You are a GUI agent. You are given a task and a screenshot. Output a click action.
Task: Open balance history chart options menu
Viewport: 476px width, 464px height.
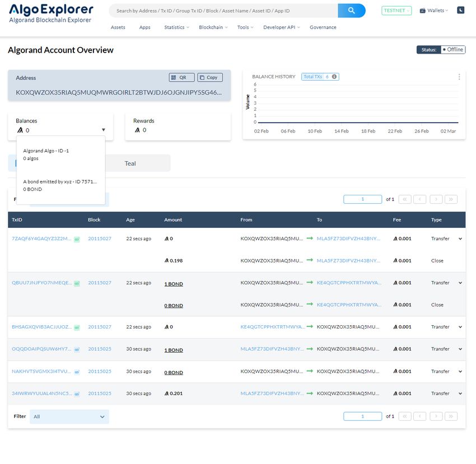pyautogui.click(x=459, y=77)
